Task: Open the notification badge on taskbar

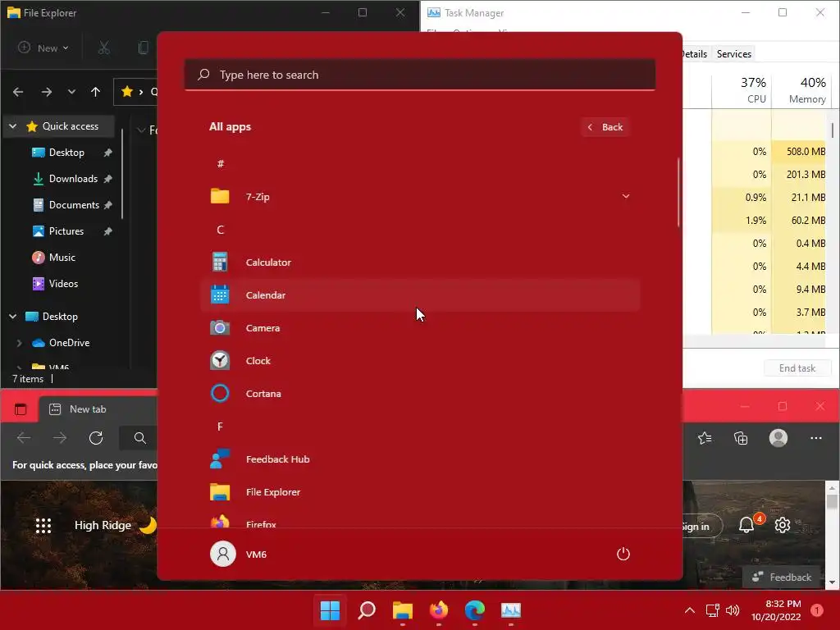Action: (x=816, y=610)
